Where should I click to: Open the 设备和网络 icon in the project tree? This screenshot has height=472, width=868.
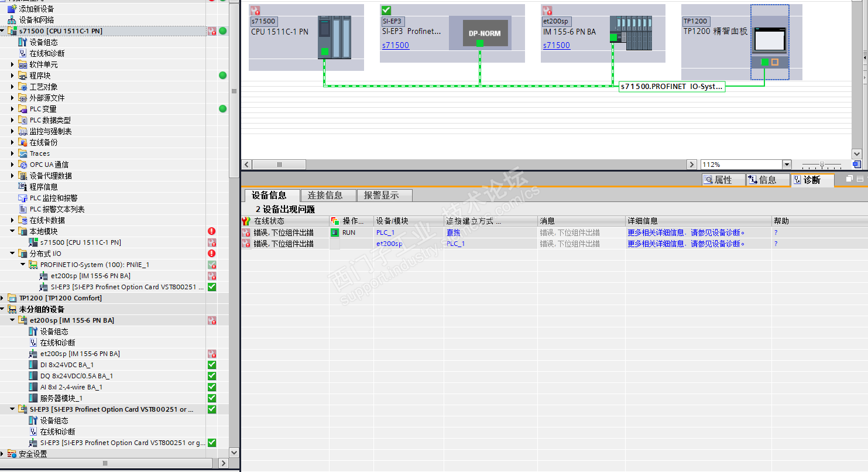pyautogui.click(x=12, y=20)
